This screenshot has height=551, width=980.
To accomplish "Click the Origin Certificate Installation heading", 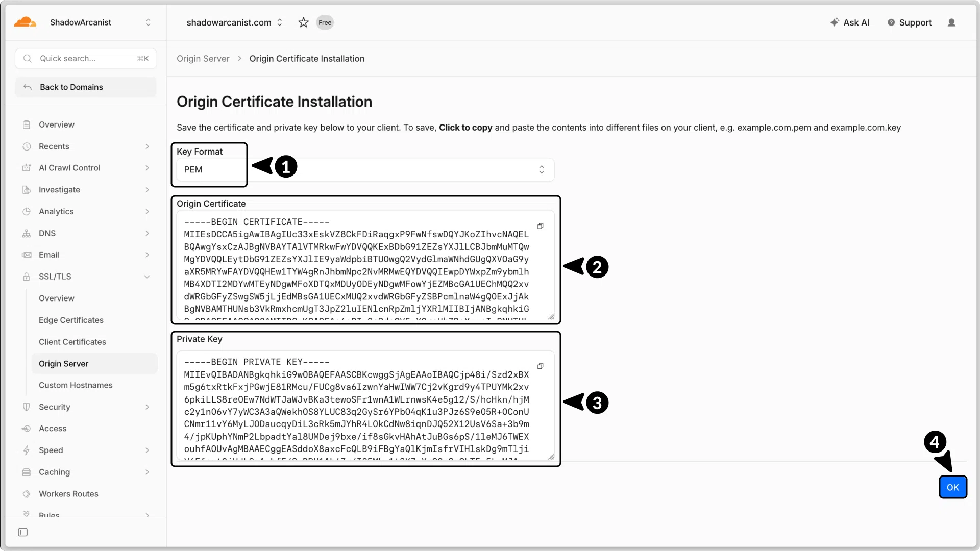I will tap(274, 102).
